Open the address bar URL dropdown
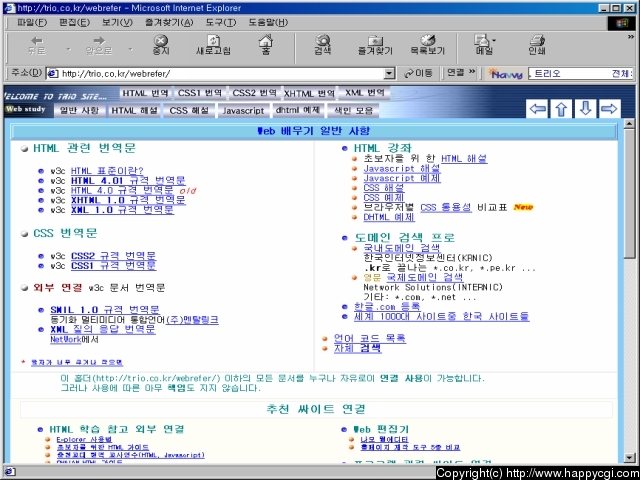 click(390, 73)
